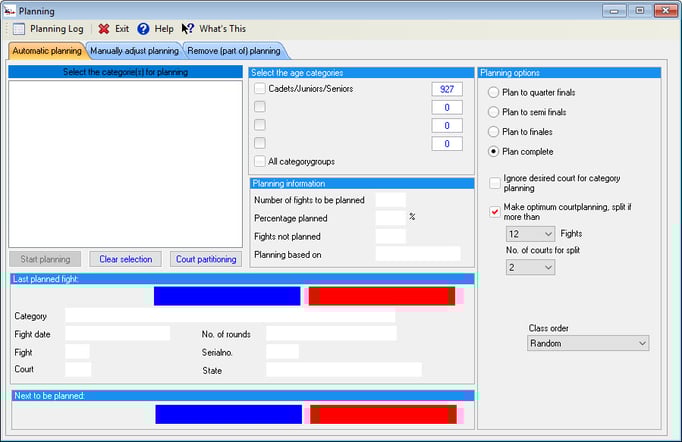The width and height of the screenshot is (682, 442).
Task: Click the red Exit cross icon
Action: pyautogui.click(x=104, y=29)
